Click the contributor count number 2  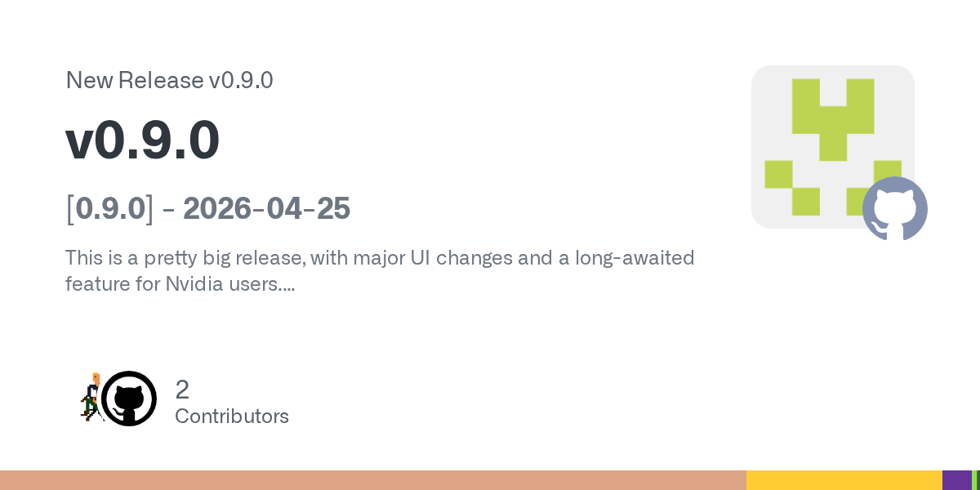[182, 390]
